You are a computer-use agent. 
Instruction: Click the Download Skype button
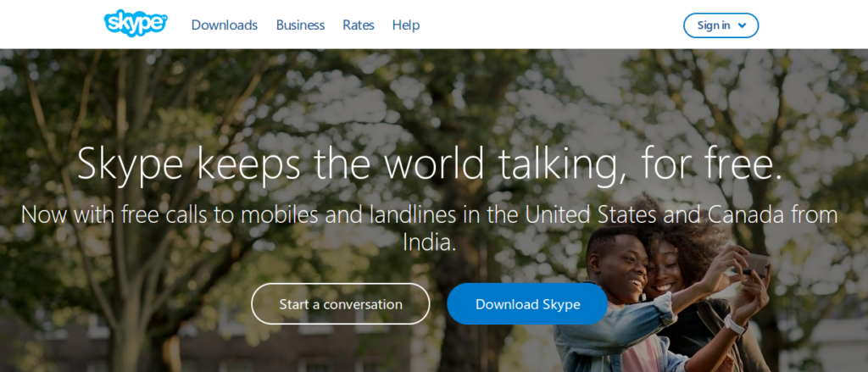tap(527, 304)
